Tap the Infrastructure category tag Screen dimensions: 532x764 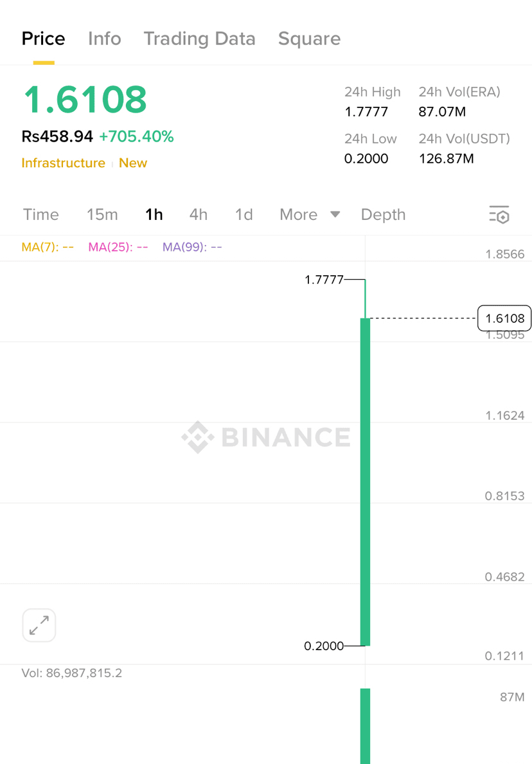coord(63,163)
